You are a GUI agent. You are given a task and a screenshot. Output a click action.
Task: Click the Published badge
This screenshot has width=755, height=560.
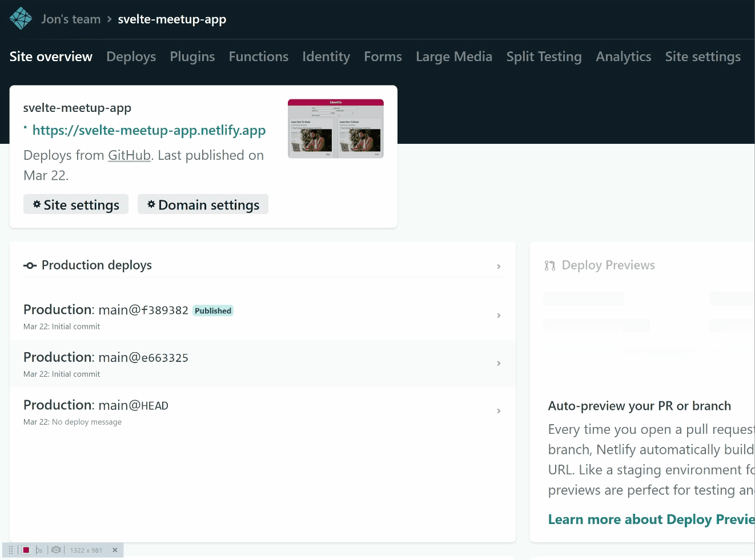(x=213, y=311)
